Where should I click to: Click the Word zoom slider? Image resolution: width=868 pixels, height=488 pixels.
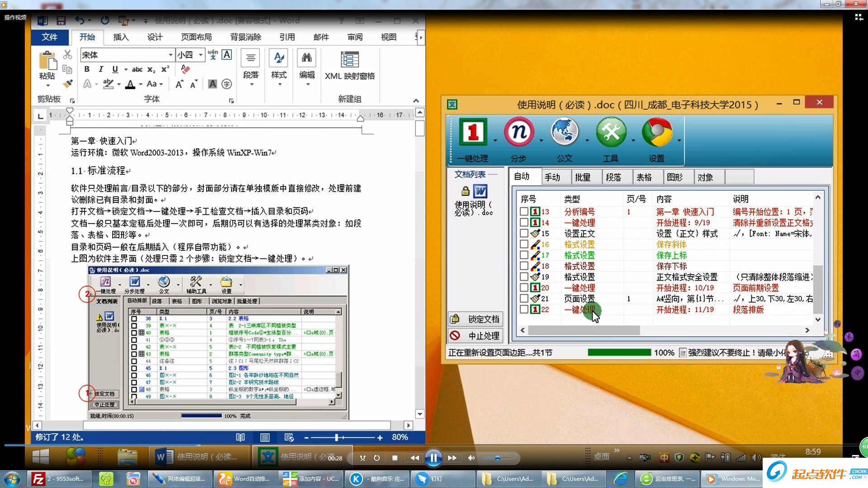click(x=337, y=437)
